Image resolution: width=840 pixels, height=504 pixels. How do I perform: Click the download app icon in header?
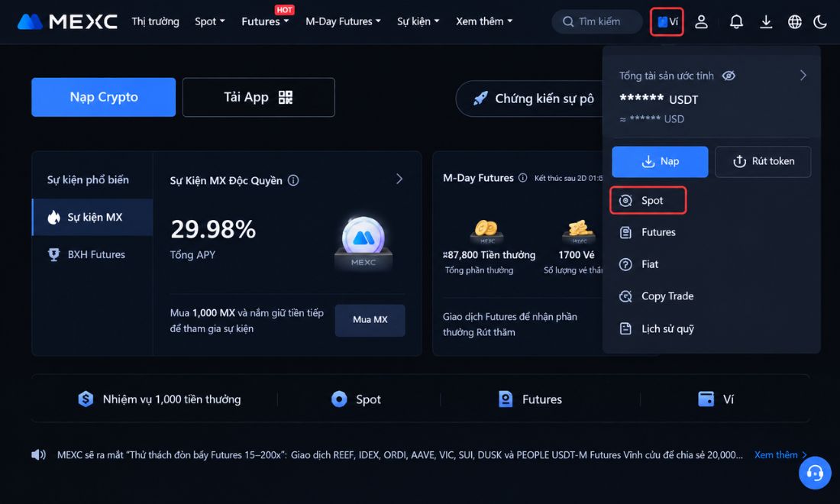tap(766, 22)
